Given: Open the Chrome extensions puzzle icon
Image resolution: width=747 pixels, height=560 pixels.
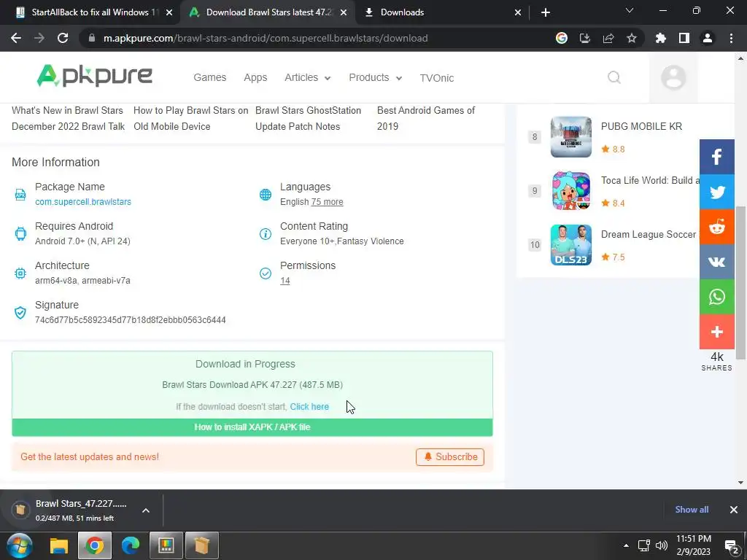Looking at the screenshot, I should 660,38.
